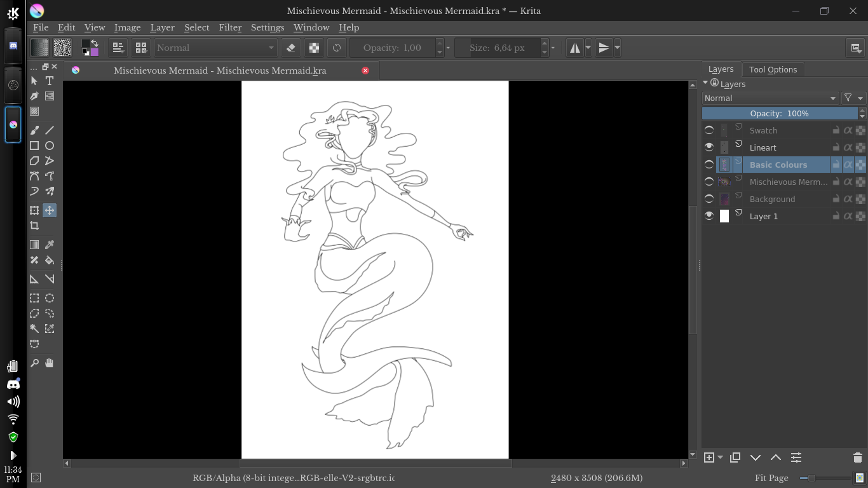
Task: Open the layer blending mode dropdown
Action: point(770,98)
